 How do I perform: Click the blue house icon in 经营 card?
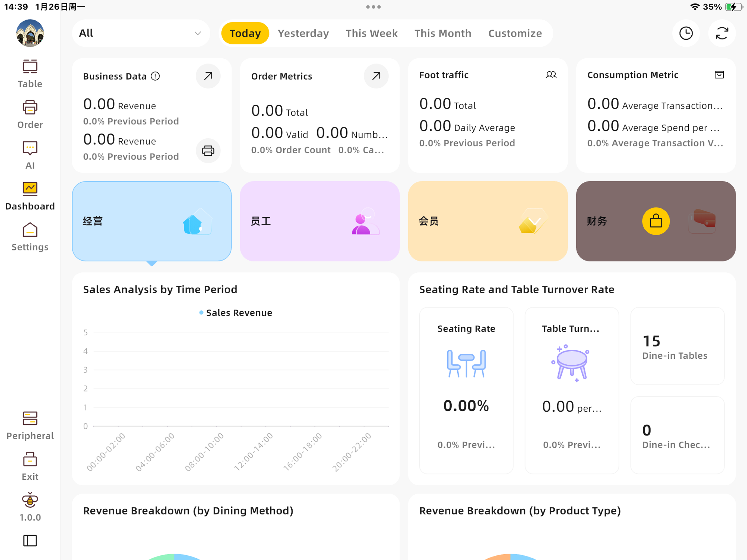[x=198, y=221]
